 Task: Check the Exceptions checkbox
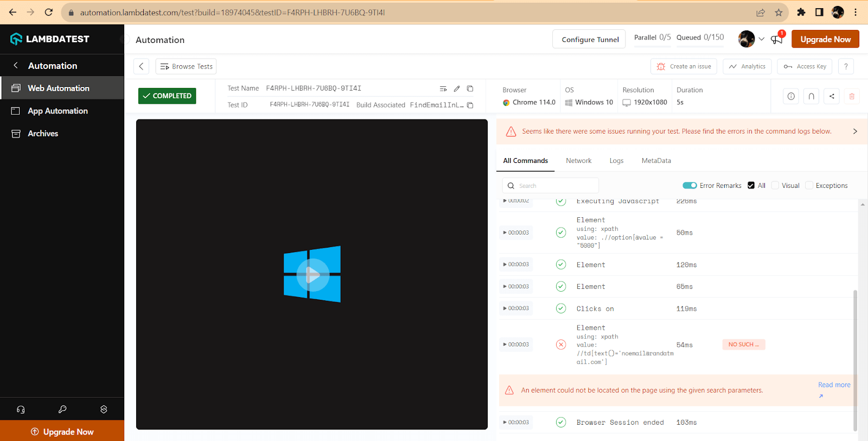[x=809, y=185]
